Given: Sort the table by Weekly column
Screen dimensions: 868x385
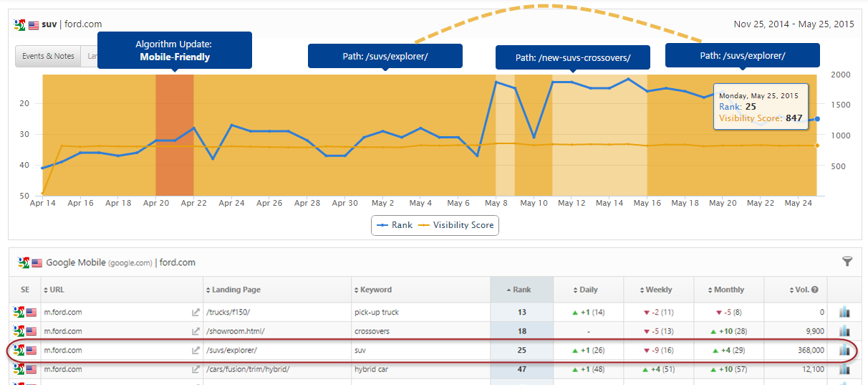Looking at the screenshot, I should 658,290.
